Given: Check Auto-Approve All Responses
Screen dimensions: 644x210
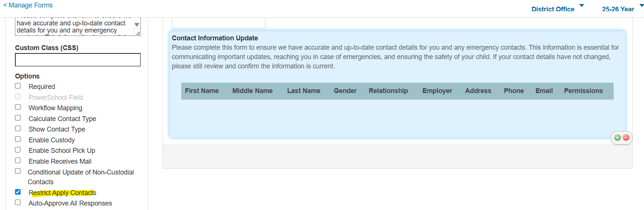Looking at the screenshot, I should [18, 203].
